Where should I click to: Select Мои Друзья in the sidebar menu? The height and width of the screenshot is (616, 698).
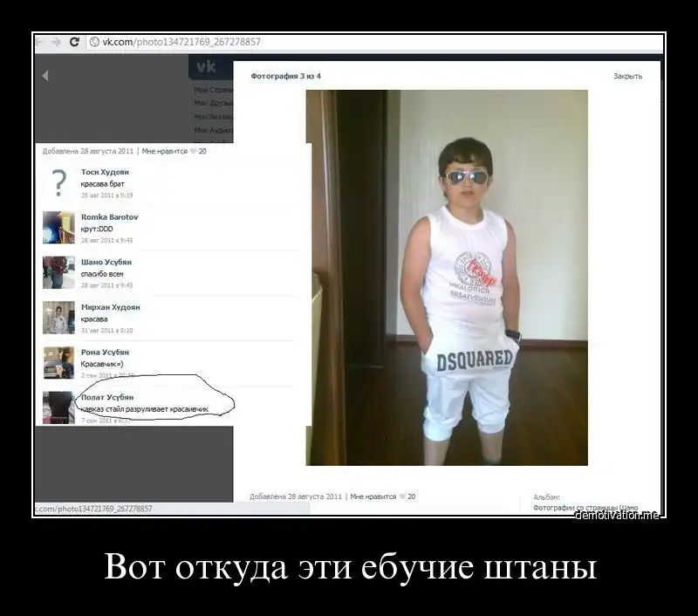pos(213,103)
